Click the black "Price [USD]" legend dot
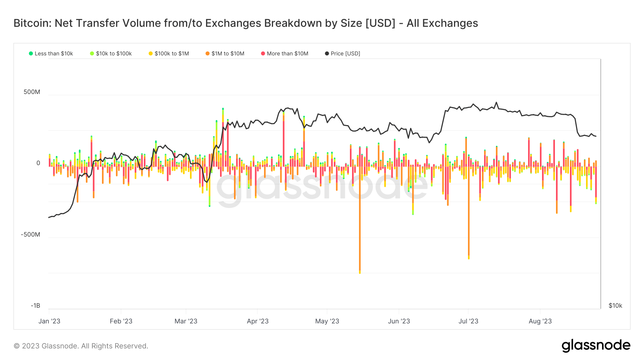 point(327,54)
